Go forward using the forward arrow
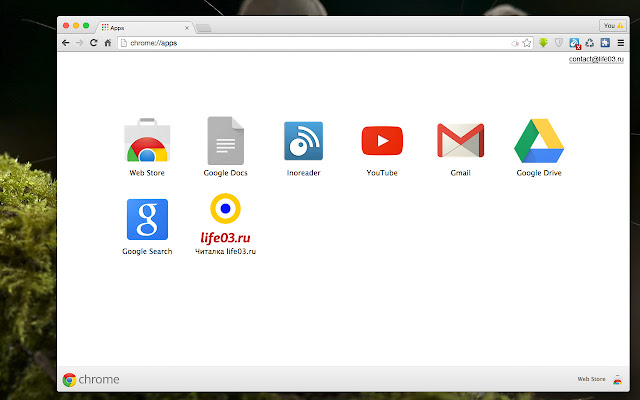 tap(80, 43)
